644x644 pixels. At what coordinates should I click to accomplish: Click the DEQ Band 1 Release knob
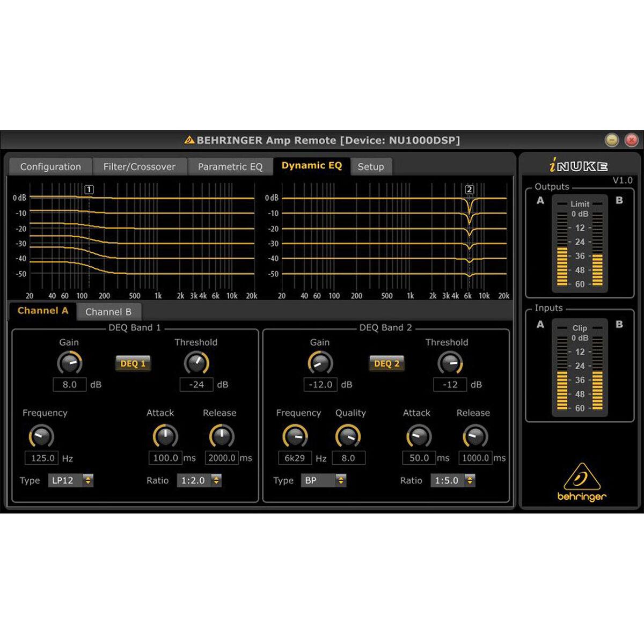pos(222,436)
